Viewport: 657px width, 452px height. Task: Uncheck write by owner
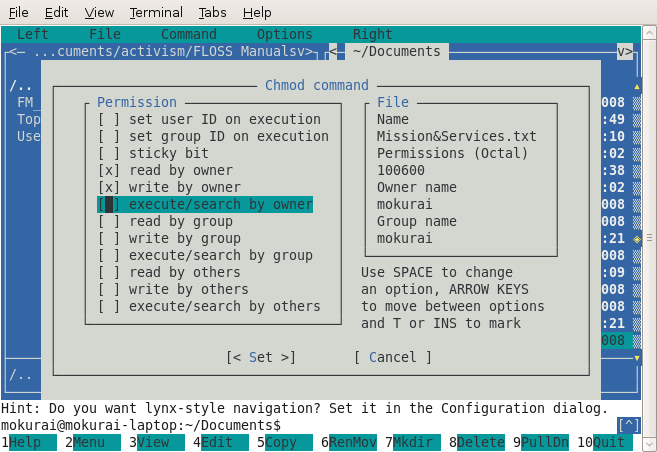(169, 187)
